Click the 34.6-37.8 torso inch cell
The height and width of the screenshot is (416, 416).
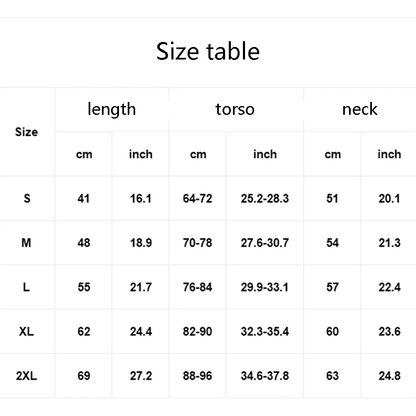click(x=265, y=376)
